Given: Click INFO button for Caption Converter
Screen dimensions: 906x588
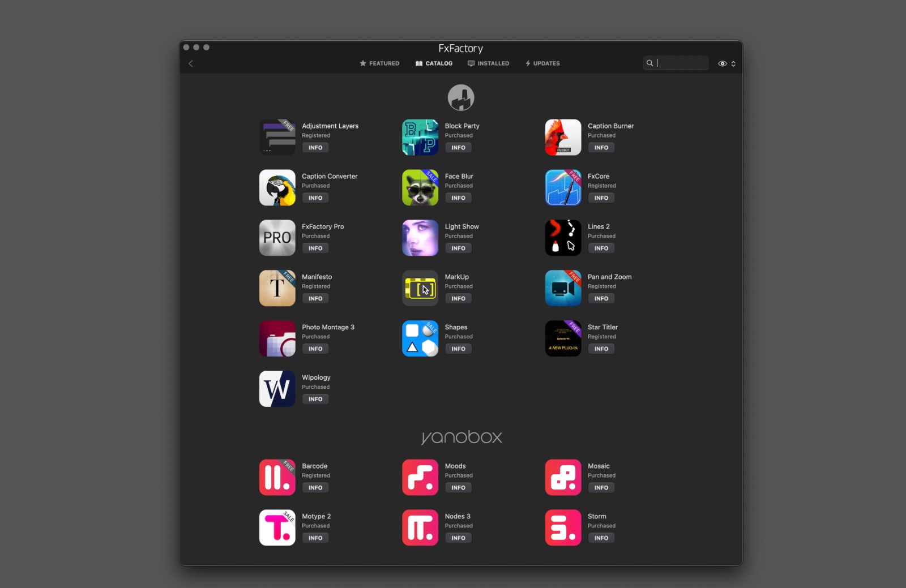Looking at the screenshot, I should pos(315,198).
